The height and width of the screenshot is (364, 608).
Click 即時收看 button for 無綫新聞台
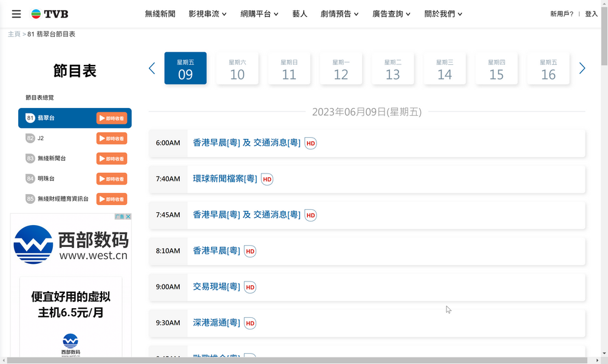[112, 158]
